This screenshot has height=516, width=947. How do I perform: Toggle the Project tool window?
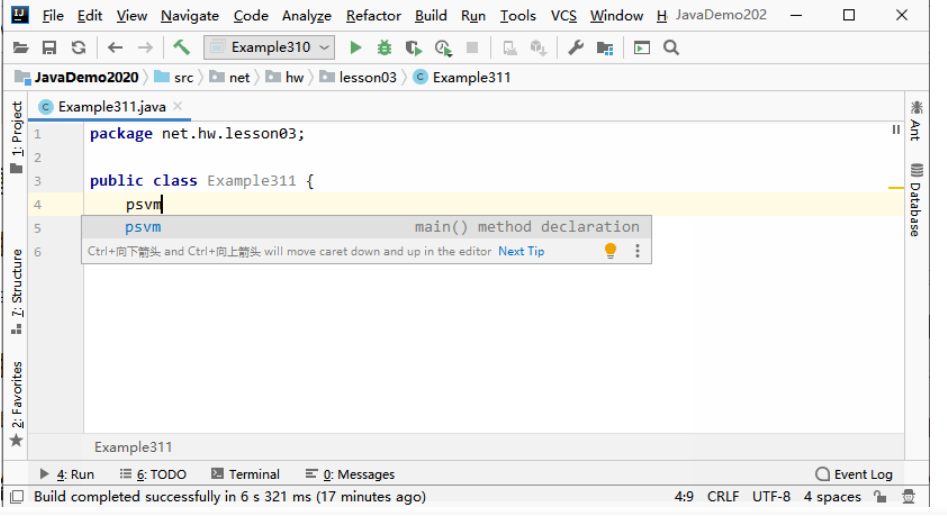coord(16,137)
